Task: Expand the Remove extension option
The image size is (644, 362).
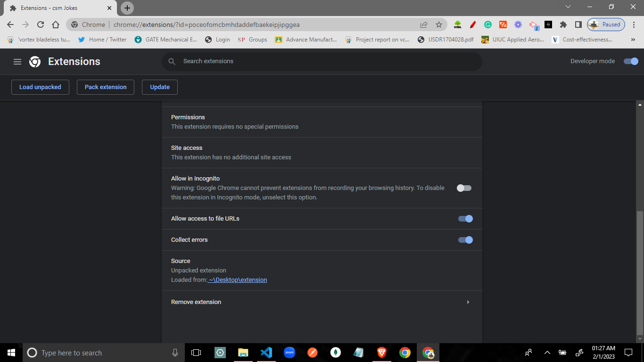Action: [x=468, y=302]
